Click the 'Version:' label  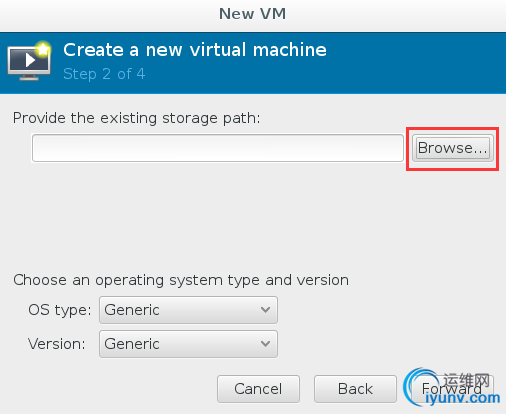(x=57, y=344)
